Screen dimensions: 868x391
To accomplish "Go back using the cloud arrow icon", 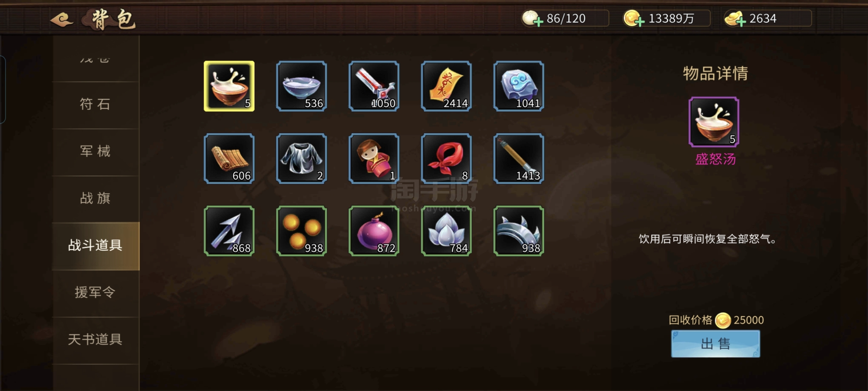I will point(62,19).
